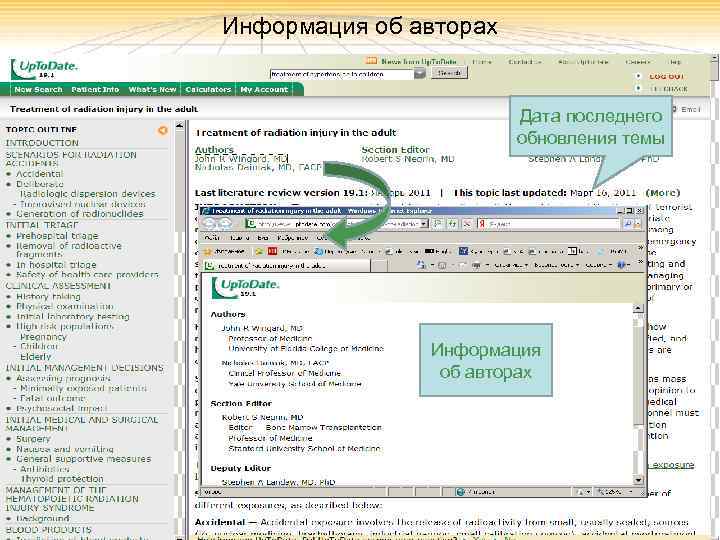
Task: Click UpToDate logo inside the authors popup
Action: (x=245, y=287)
